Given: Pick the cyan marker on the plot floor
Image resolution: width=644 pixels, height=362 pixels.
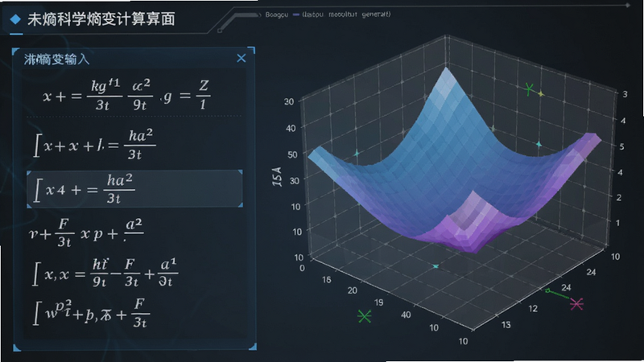Looking at the screenshot, I should (x=436, y=266).
